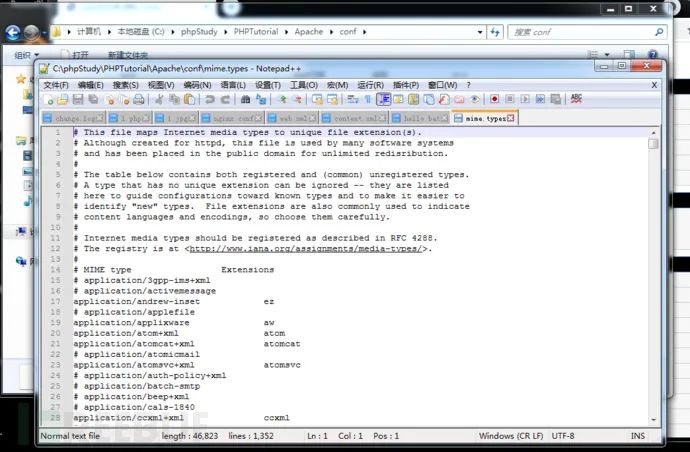Open the Document Map panel icon
The height and width of the screenshot is (452, 690).
point(413,99)
